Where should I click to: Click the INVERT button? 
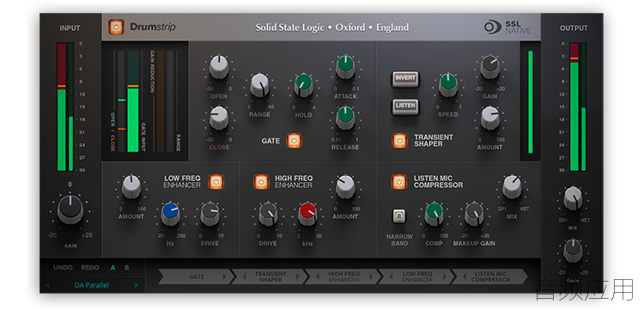[x=405, y=79]
